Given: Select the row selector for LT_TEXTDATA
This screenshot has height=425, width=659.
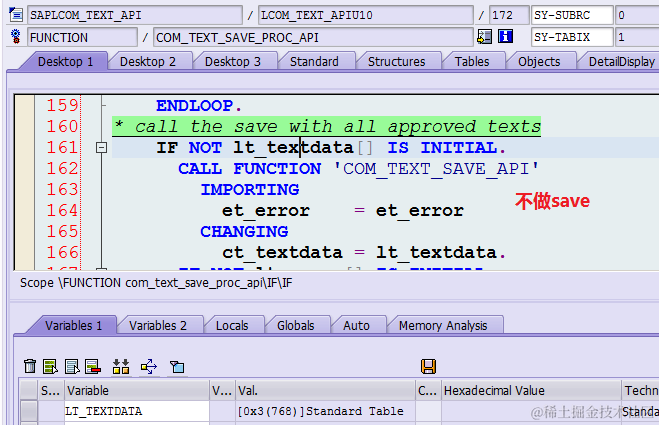Looking at the screenshot, I should tap(29, 411).
